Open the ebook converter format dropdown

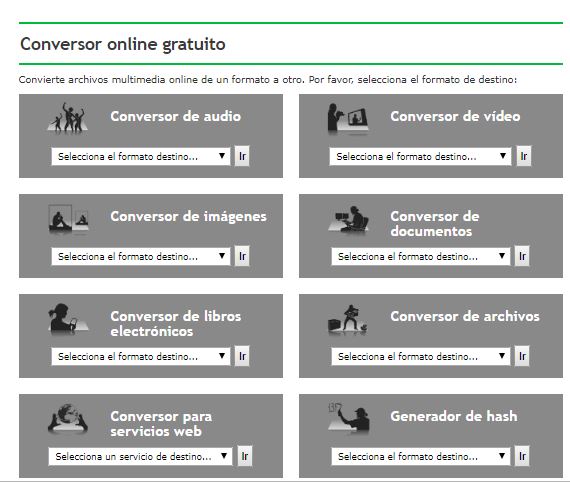coord(141,356)
